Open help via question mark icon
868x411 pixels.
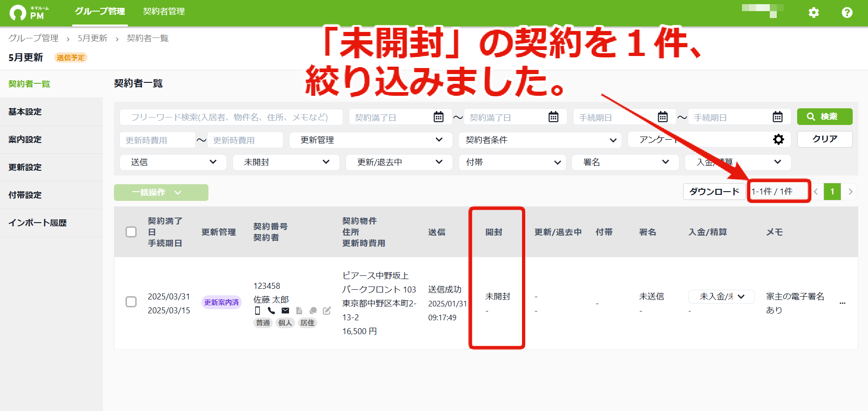tap(847, 12)
